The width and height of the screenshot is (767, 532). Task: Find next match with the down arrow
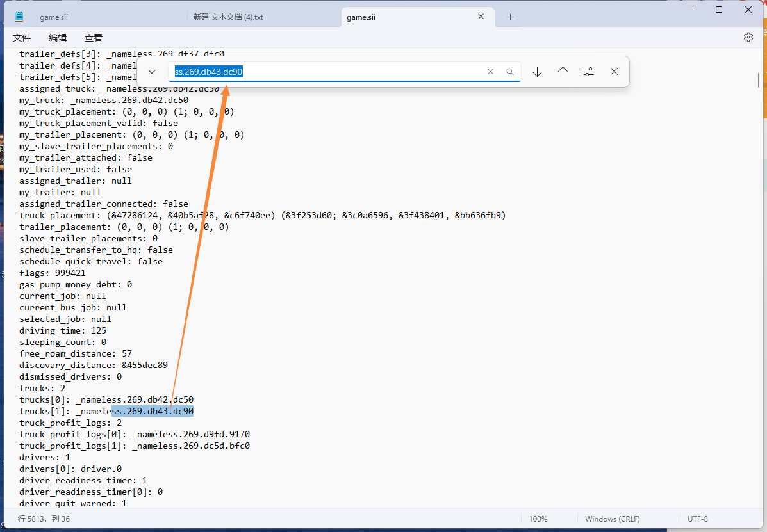[x=537, y=72]
